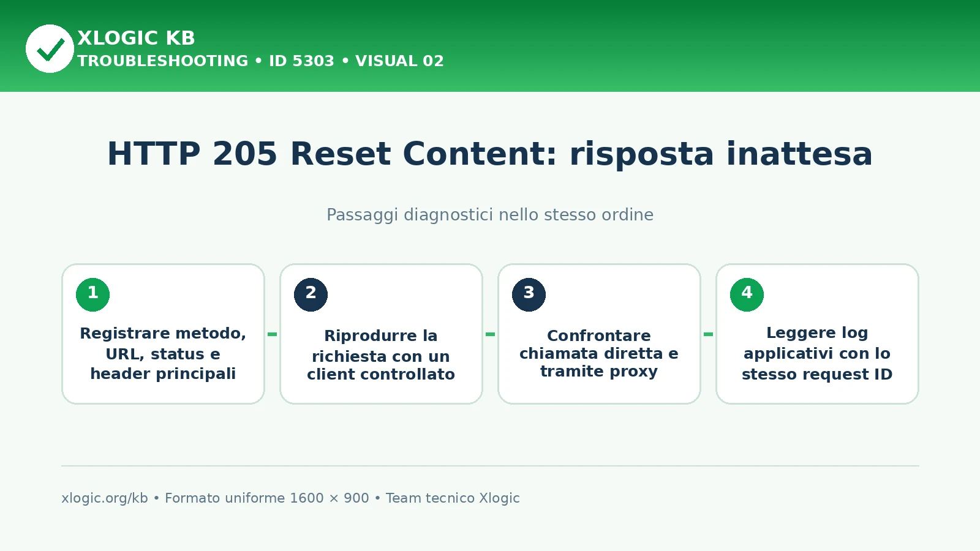Select the 'Registrare metodo, URL, status' card
980x551 pixels.
164,334
